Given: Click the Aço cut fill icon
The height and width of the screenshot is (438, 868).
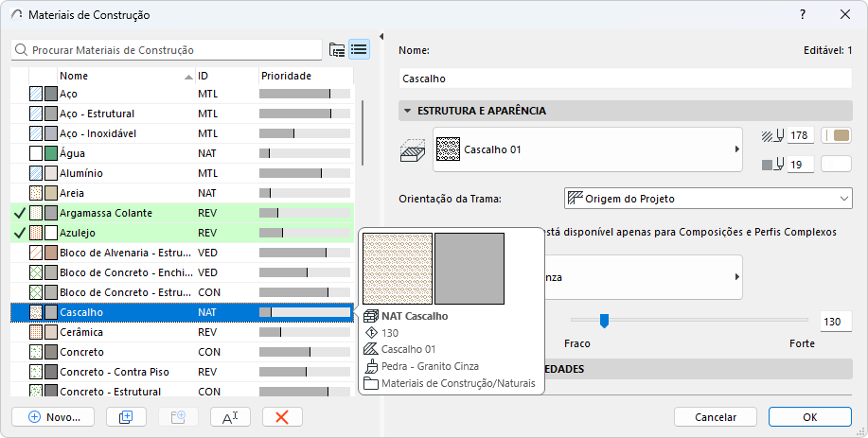Looking at the screenshot, I should click(x=36, y=94).
